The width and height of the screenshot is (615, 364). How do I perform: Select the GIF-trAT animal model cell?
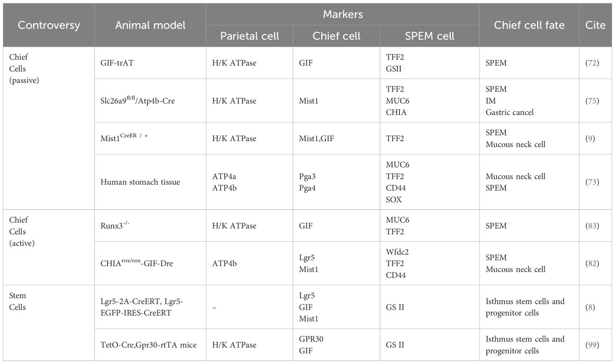pyautogui.click(x=117, y=63)
